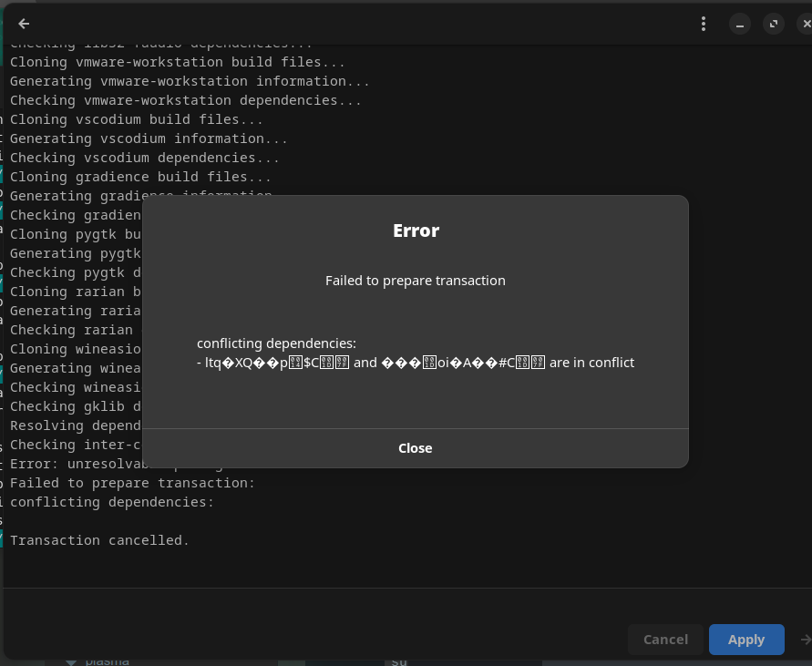Go back using the left arrow
Viewport: 812px width, 666px height.
pyautogui.click(x=24, y=24)
